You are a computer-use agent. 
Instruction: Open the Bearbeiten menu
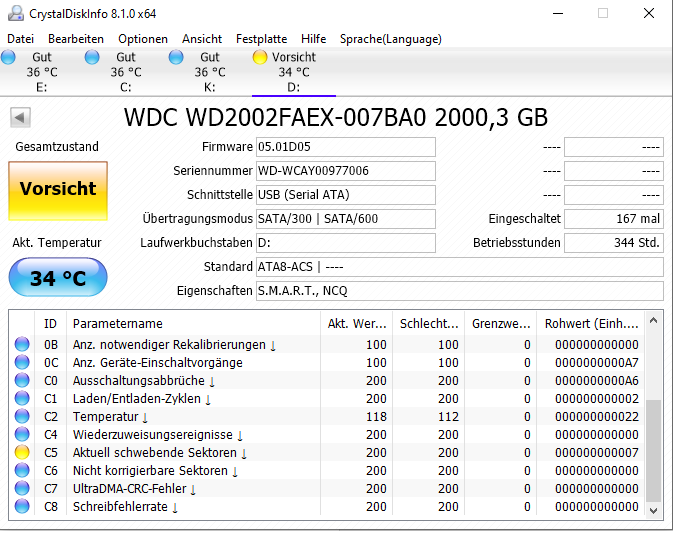(x=76, y=39)
